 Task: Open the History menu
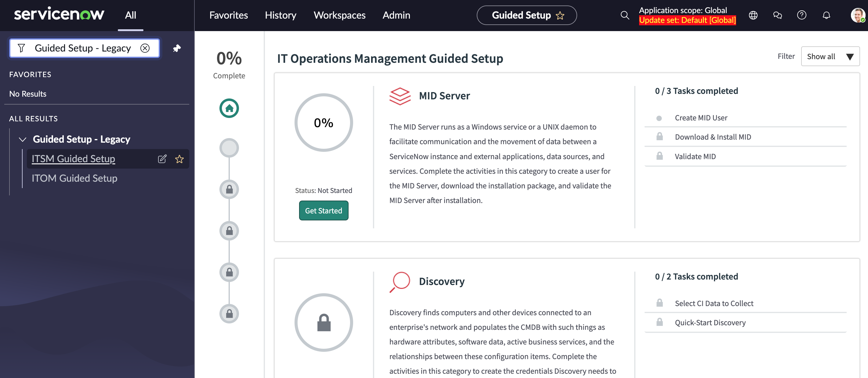coord(280,15)
